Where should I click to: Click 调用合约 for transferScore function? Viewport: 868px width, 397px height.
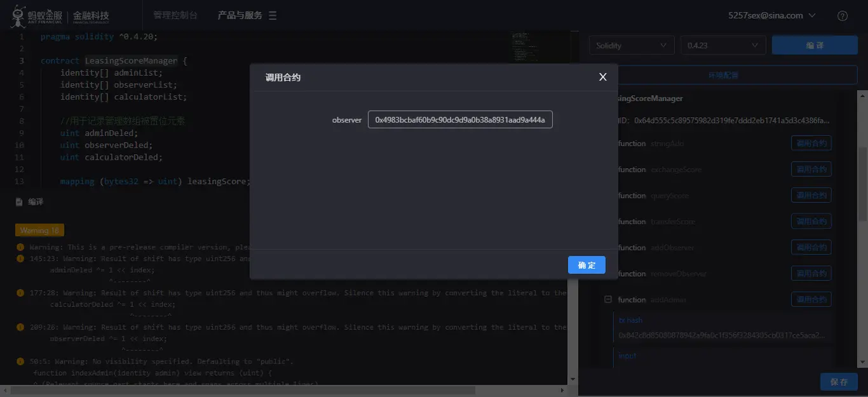click(811, 222)
